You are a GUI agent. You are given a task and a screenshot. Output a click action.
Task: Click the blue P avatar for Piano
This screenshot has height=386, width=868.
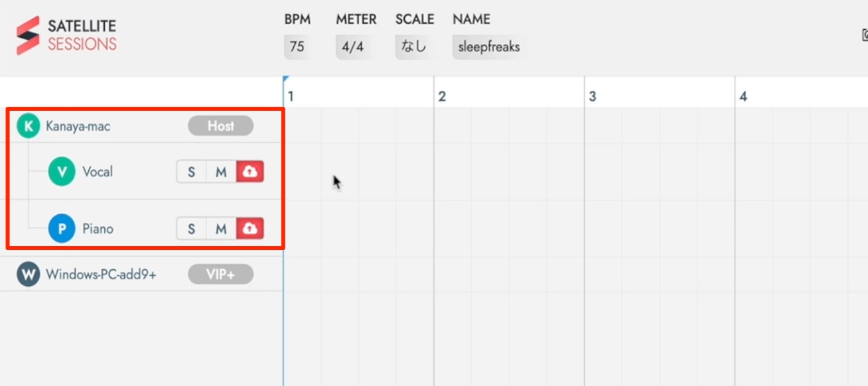pos(62,229)
